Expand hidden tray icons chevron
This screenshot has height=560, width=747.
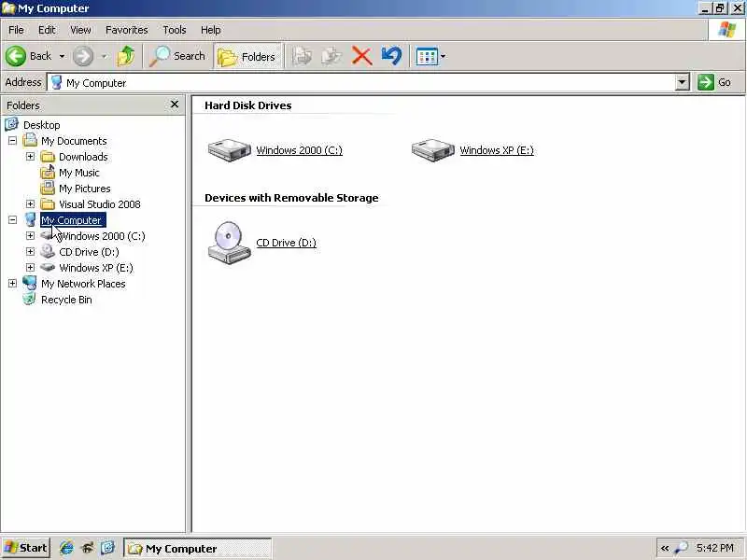(665, 549)
